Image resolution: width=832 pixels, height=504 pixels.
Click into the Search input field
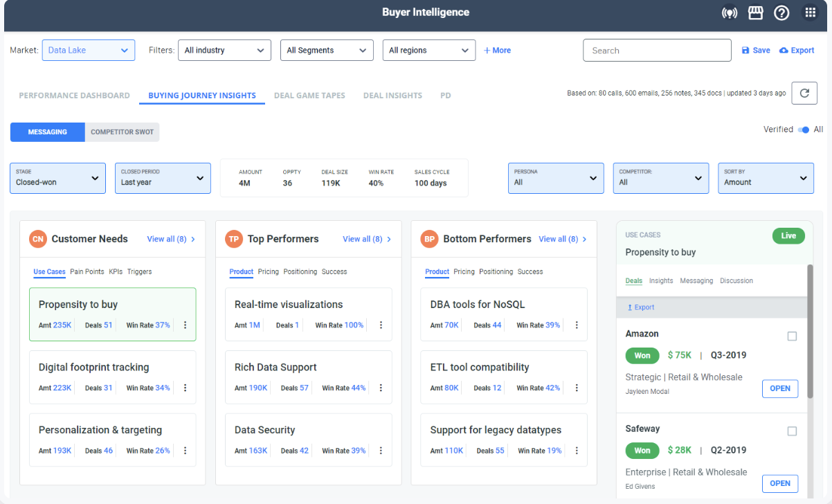657,51
